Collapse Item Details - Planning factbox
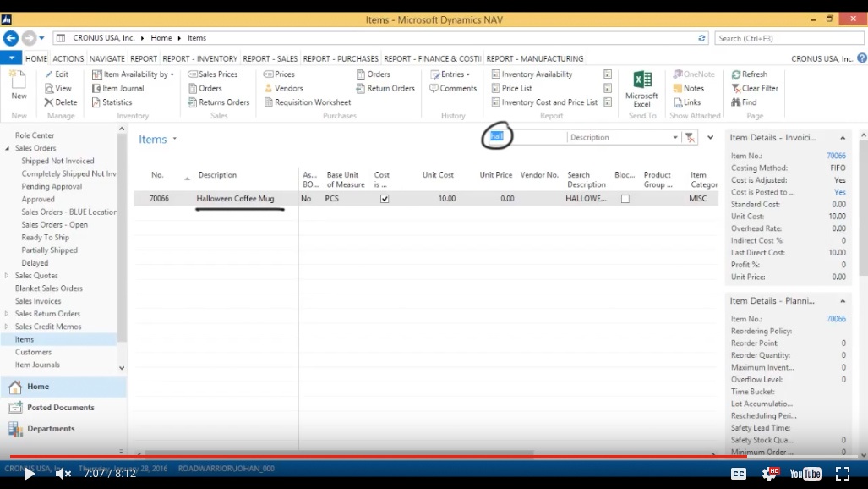The image size is (868, 489). (843, 301)
